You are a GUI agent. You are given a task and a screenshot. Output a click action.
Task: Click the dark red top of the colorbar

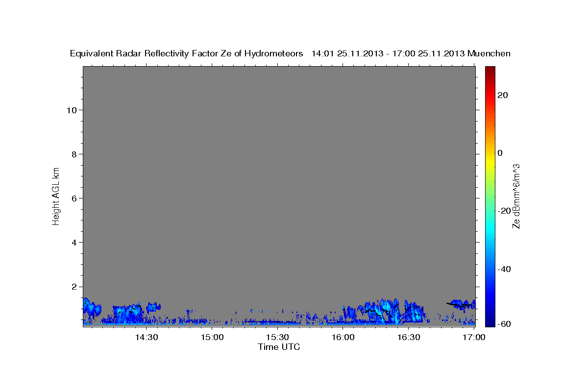pyautogui.click(x=490, y=70)
